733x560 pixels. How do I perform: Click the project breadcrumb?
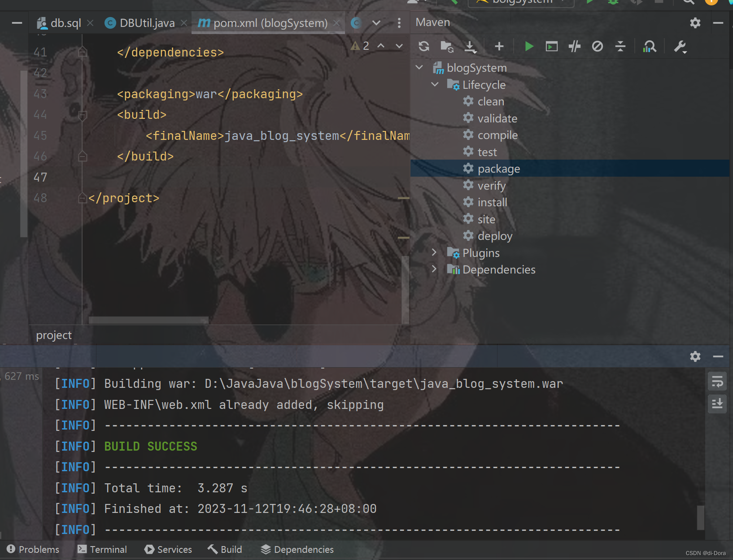54,335
